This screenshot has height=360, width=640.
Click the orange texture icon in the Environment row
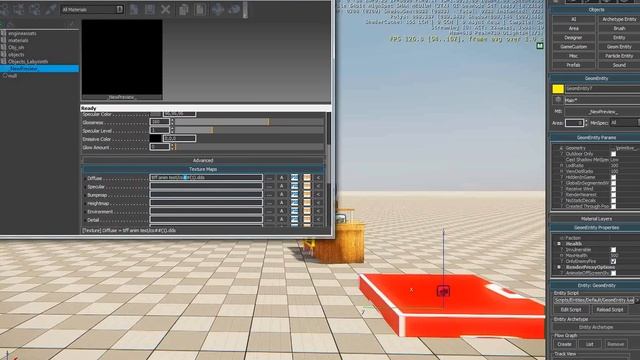point(307,211)
